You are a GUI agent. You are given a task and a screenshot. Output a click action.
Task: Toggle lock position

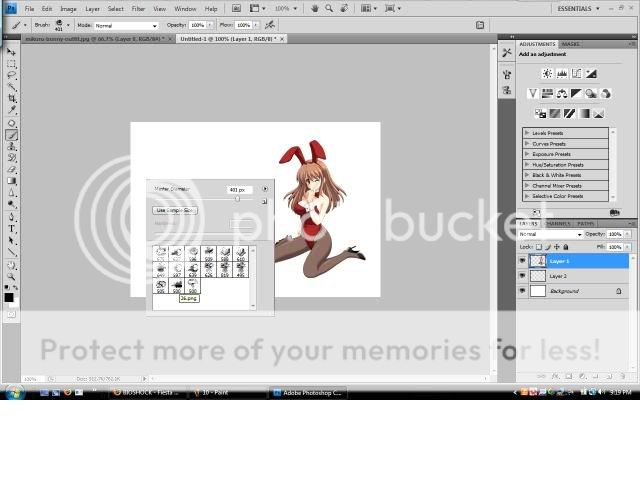pyautogui.click(x=557, y=247)
